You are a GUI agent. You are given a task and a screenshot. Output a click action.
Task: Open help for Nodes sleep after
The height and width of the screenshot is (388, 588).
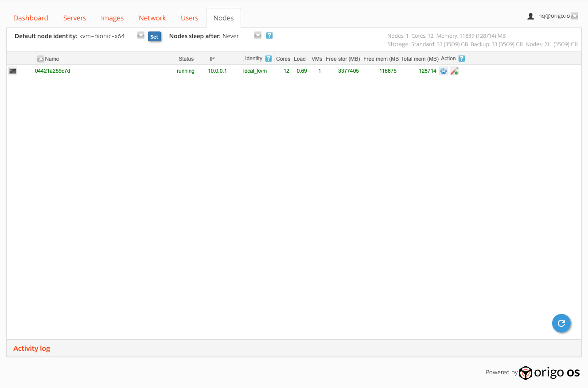[x=269, y=35]
